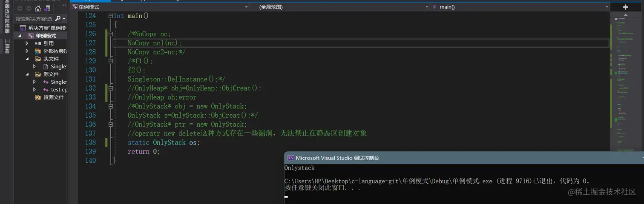The width and height of the screenshot is (644, 204).
Task: Click the test.cpp file icon
Action: [46, 90]
